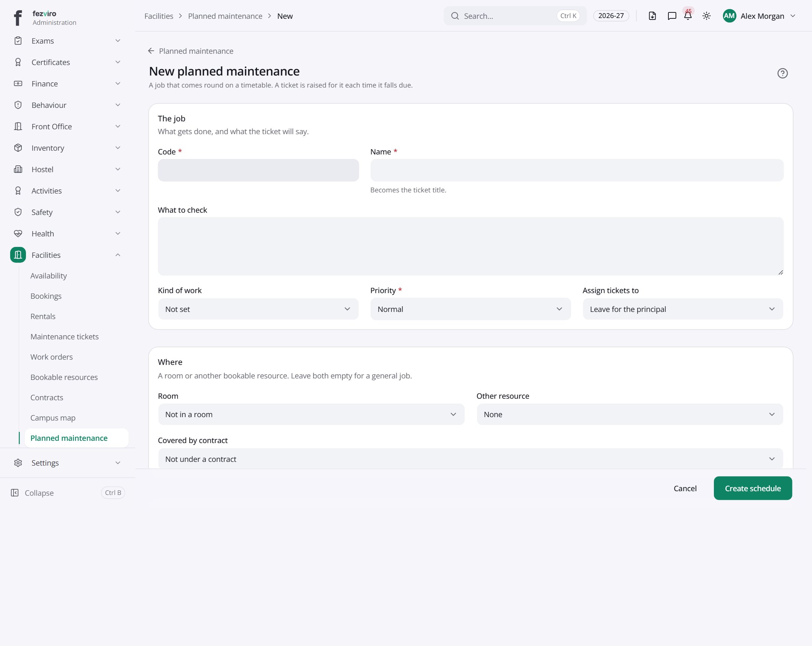The width and height of the screenshot is (812, 646).
Task: Click the Health heart-pulse icon
Action: coord(18,234)
